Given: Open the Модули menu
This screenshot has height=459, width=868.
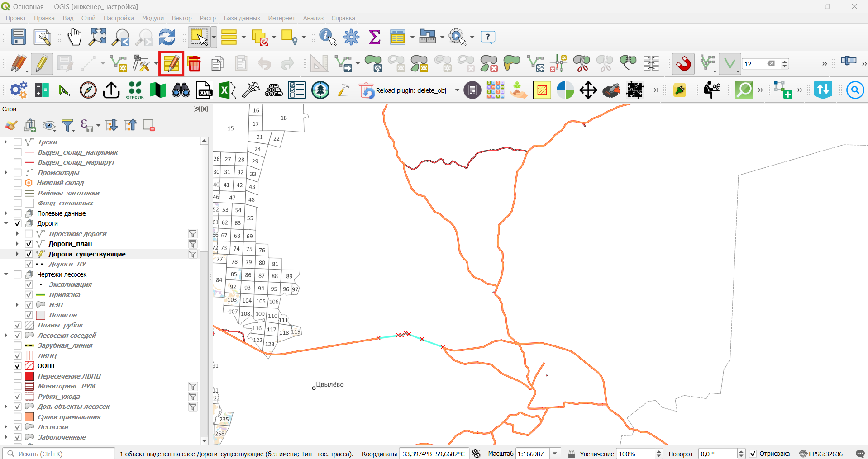Looking at the screenshot, I should 153,18.
